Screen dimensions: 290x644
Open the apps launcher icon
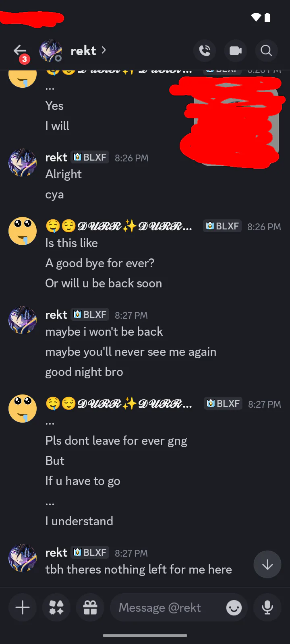(56, 607)
